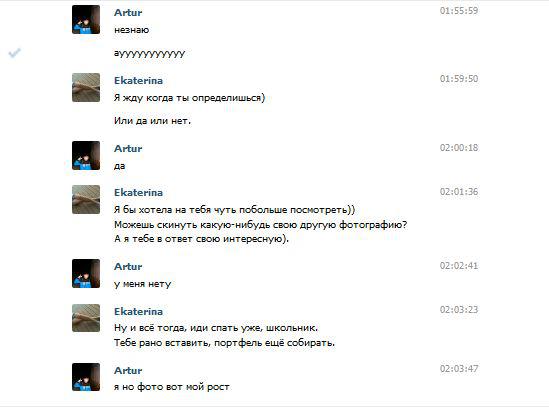The width and height of the screenshot is (549, 407).
Task: Click Ekaterina's avatar at 01:59:50 message
Action: [86, 87]
